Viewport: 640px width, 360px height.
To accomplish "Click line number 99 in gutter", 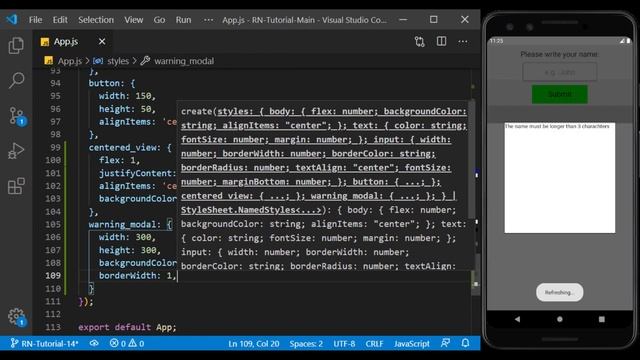I will [x=55, y=147].
